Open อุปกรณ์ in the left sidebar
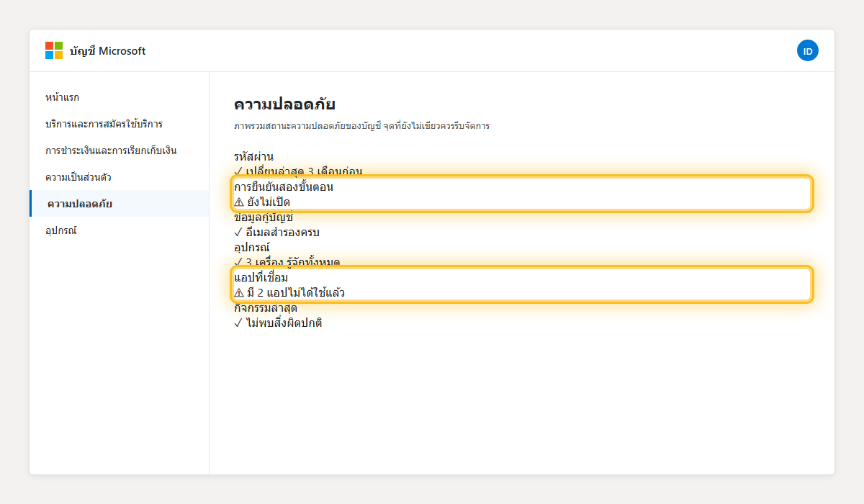The image size is (864, 504). click(120, 230)
